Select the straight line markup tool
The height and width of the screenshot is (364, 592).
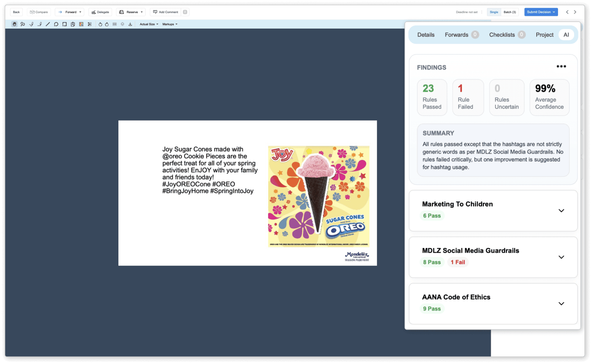click(48, 24)
